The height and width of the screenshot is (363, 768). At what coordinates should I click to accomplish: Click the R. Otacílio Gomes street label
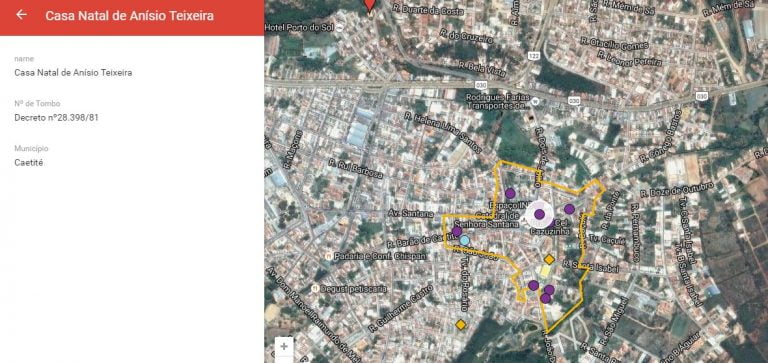tap(615, 44)
